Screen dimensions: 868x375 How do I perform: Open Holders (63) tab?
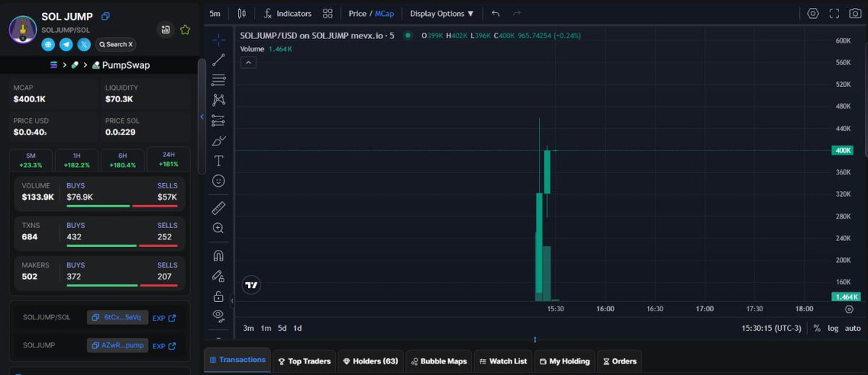(x=370, y=361)
